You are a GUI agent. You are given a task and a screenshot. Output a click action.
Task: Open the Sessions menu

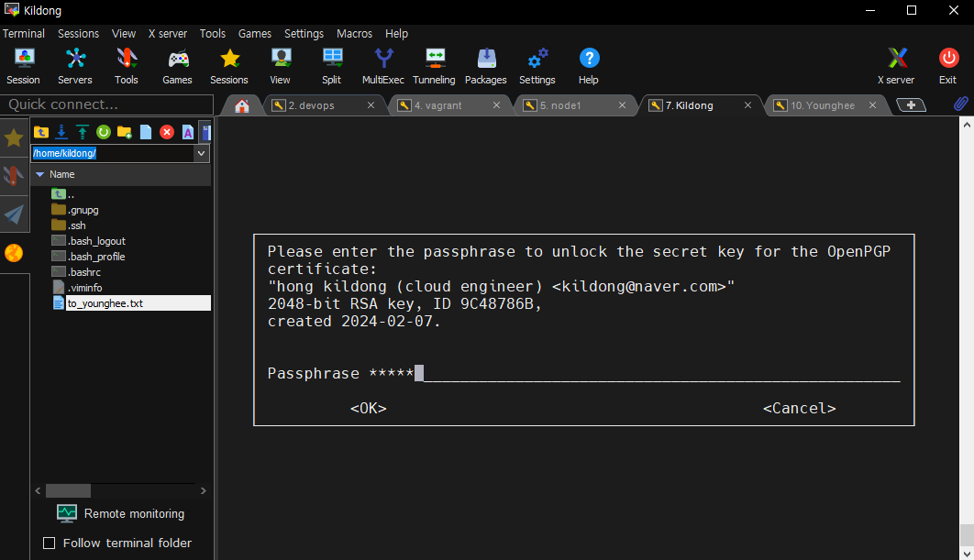click(x=78, y=34)
